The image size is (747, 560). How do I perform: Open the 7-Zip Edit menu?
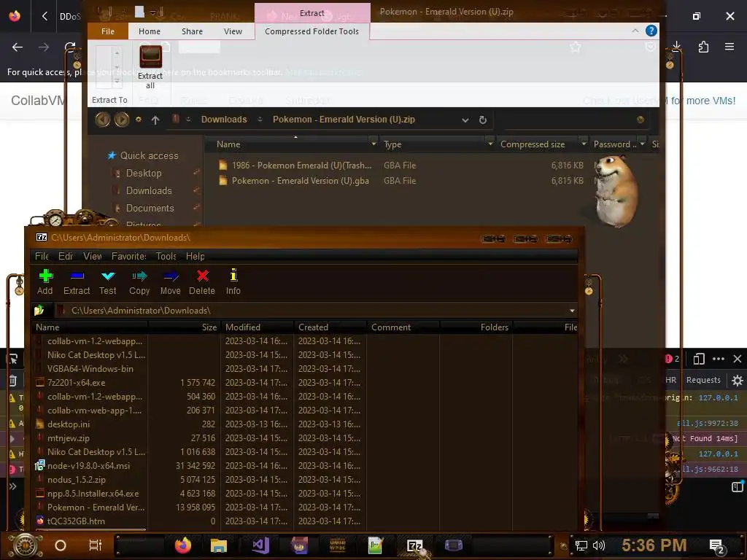pyautogui.click(x=65, y=256)
